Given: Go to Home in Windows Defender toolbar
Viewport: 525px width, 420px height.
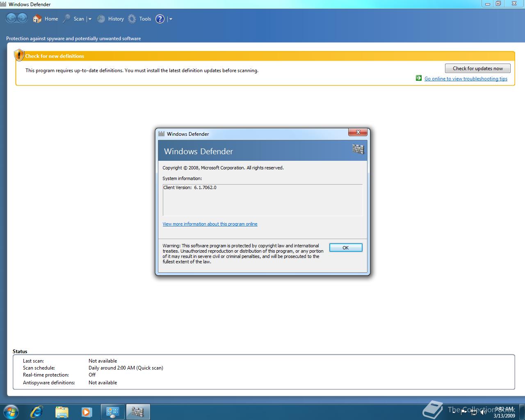Looking at the screenshot, I should coord(46,19).
